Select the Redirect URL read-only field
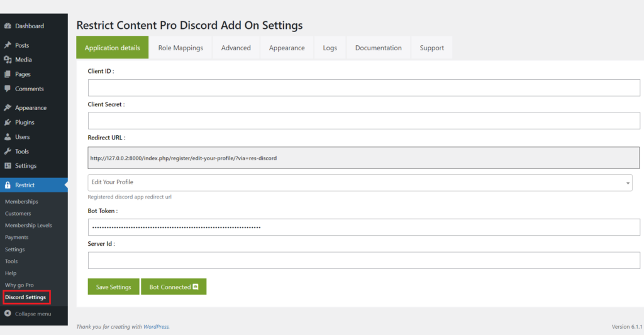The image size is (644, 335). click(x=364, y=158)
